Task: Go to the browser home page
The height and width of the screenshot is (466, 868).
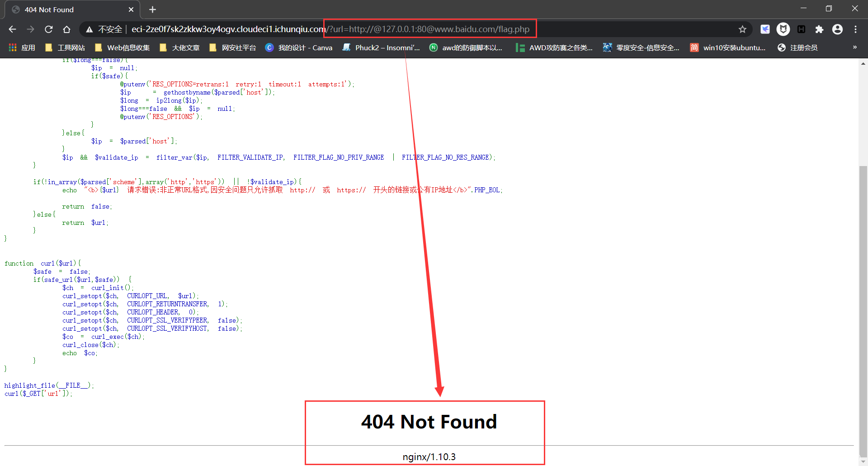Action: click(x=66, y=29)
